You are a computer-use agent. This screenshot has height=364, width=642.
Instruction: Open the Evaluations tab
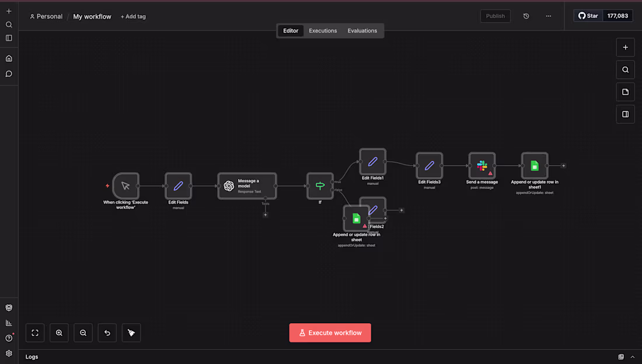(x=362, y=30)
